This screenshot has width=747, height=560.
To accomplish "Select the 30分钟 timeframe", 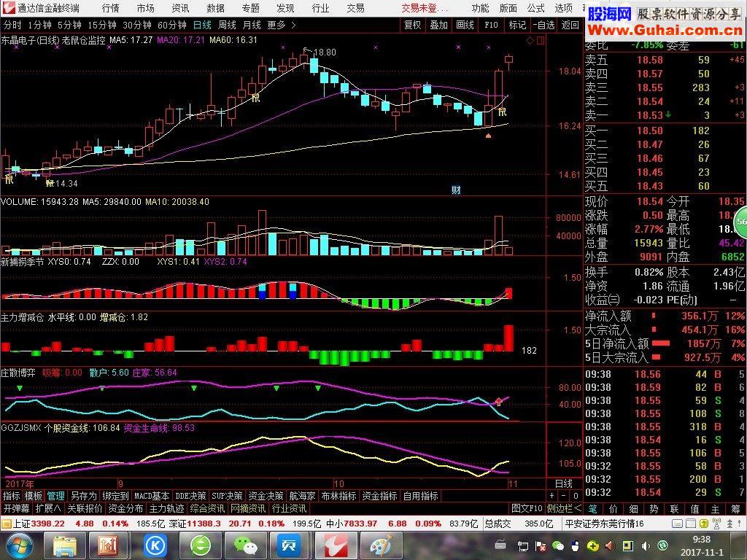I will click(x=136, y=25).
